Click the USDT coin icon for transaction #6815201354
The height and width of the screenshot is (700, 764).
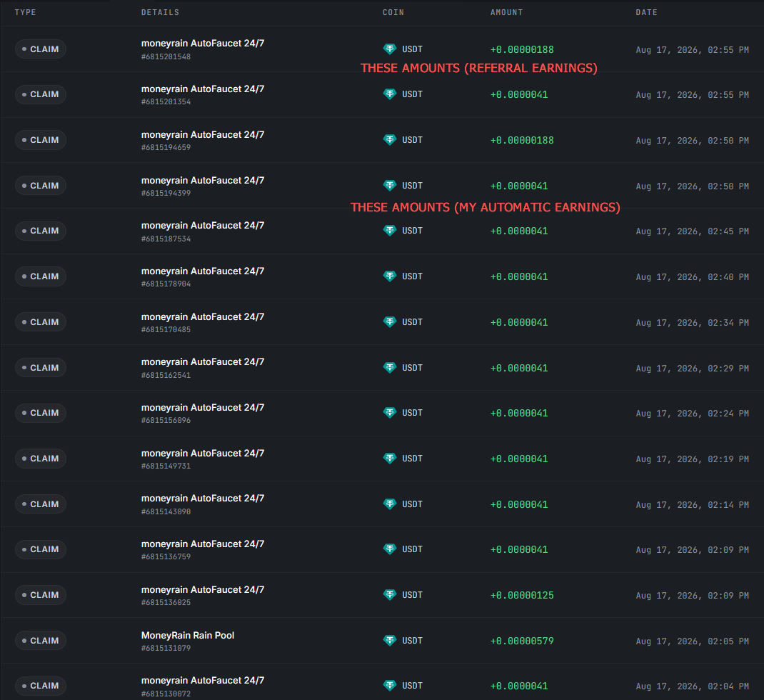[390, 94]
